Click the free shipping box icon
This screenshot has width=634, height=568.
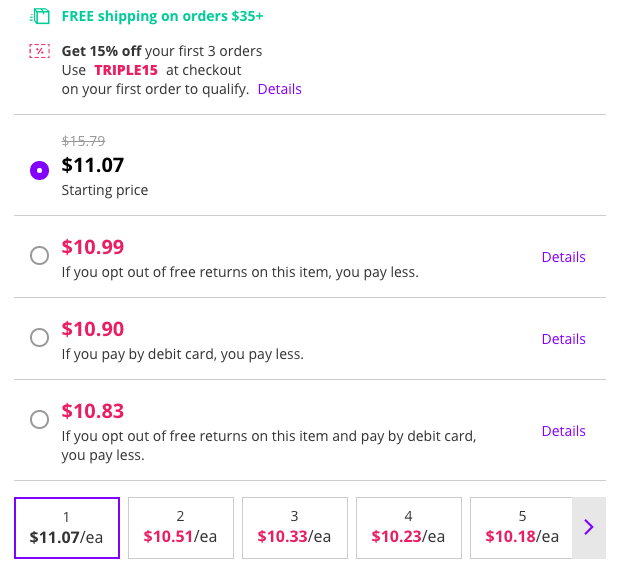tap(40, 16)
